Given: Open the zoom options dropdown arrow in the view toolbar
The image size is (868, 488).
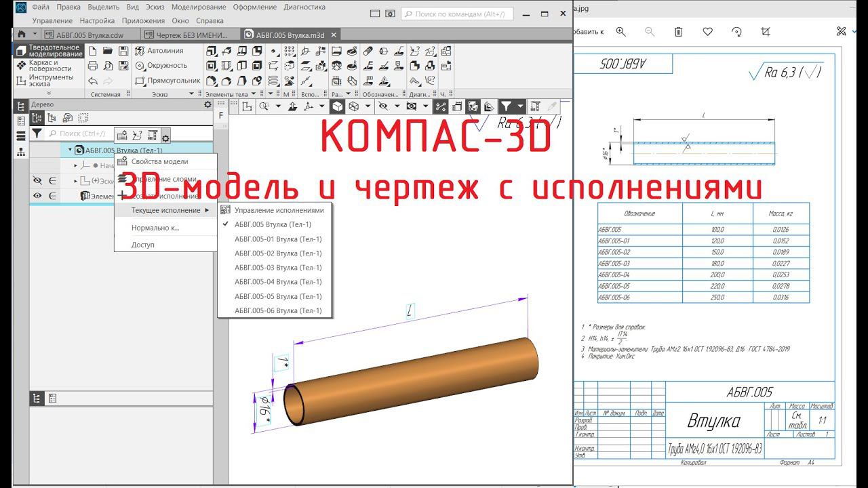Looking at the screenshot, I should pos(277,106).
